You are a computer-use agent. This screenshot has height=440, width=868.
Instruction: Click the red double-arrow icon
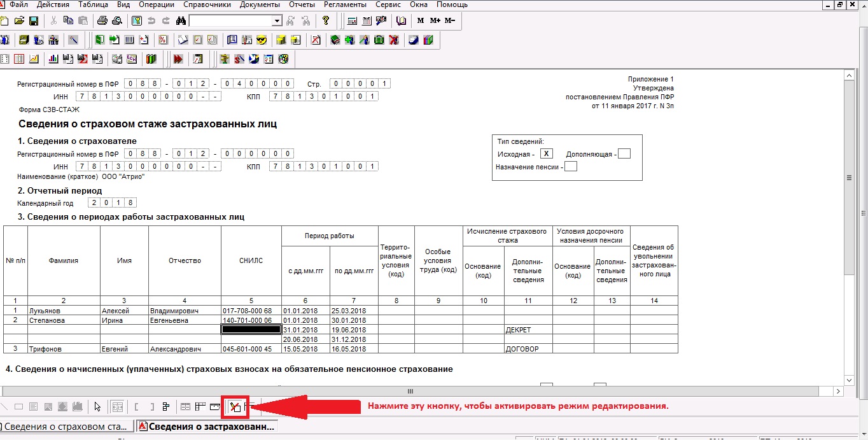178,59
